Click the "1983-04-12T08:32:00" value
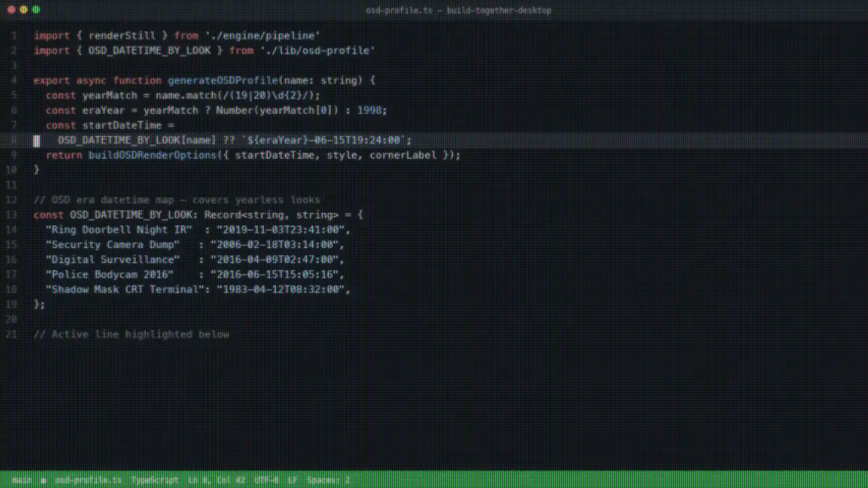This screenshot has height=488, width=868. point(280,289)
